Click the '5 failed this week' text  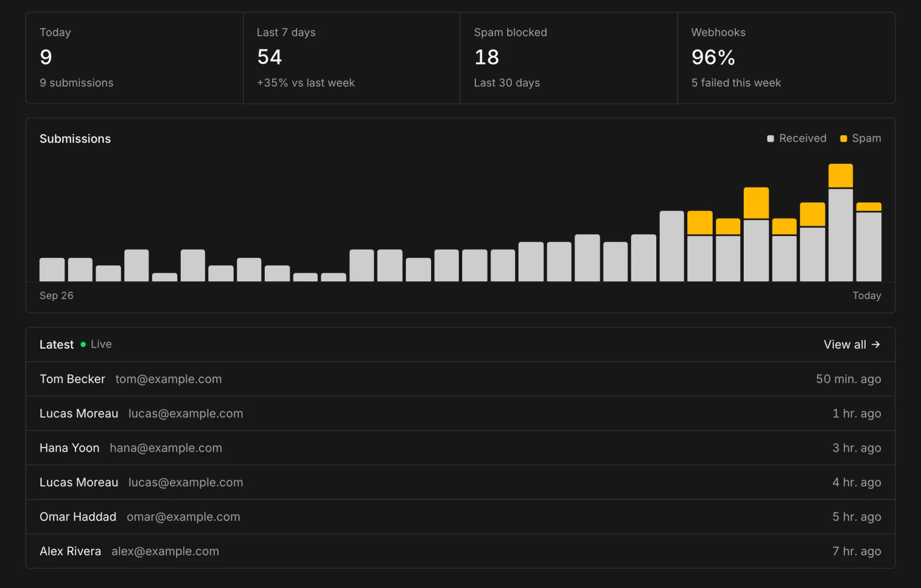(x=736, y=83)
